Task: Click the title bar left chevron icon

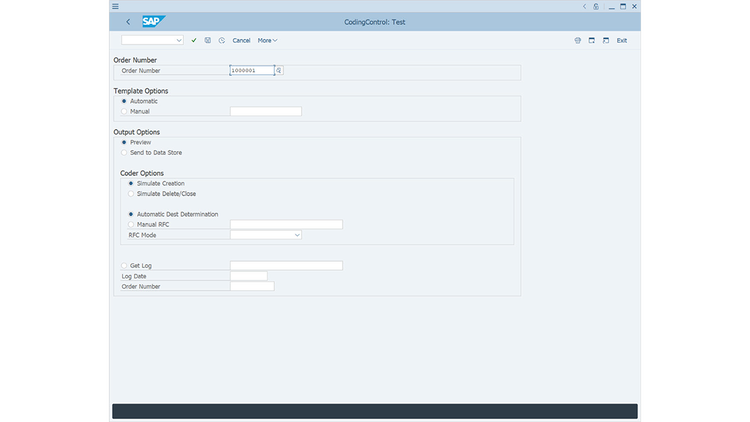Action: tap(585, 6)
